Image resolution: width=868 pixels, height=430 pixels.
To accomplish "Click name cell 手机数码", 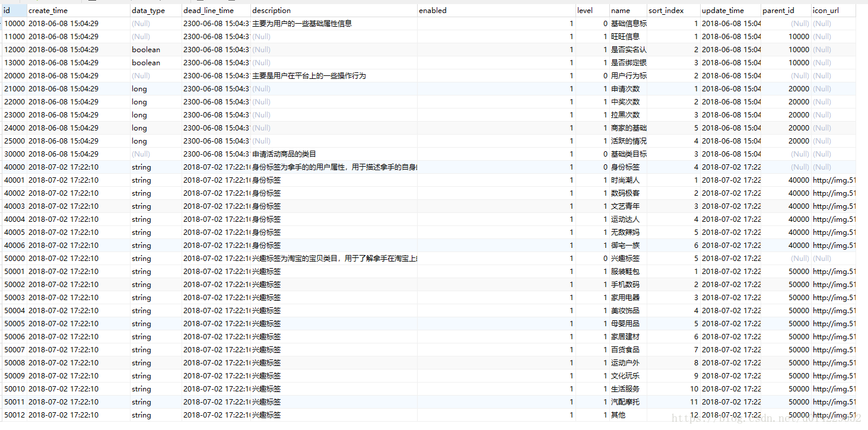I will (628, 285).
